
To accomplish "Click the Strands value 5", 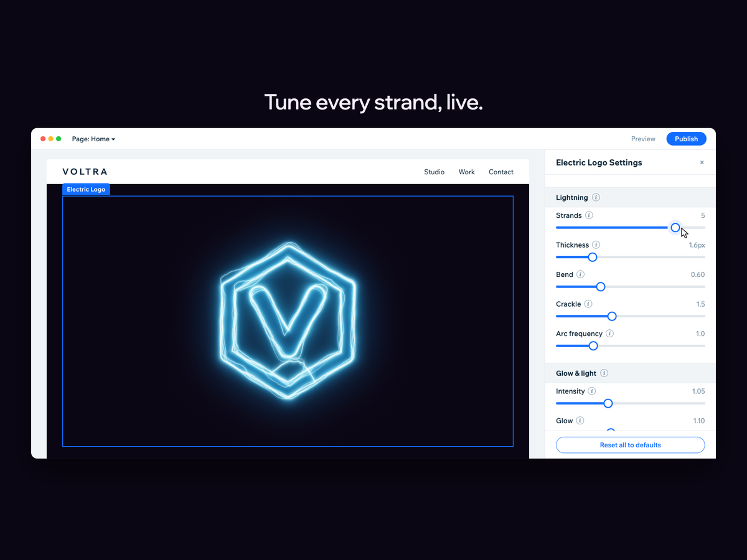I will (x=703, y=215).
